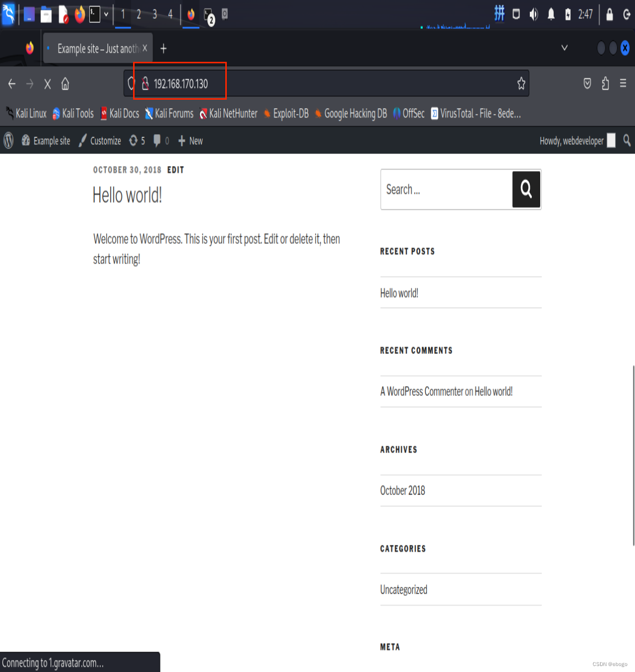Open the Customize theme link
The width and height of the screenshot is (635, 672).
(100, 141)
